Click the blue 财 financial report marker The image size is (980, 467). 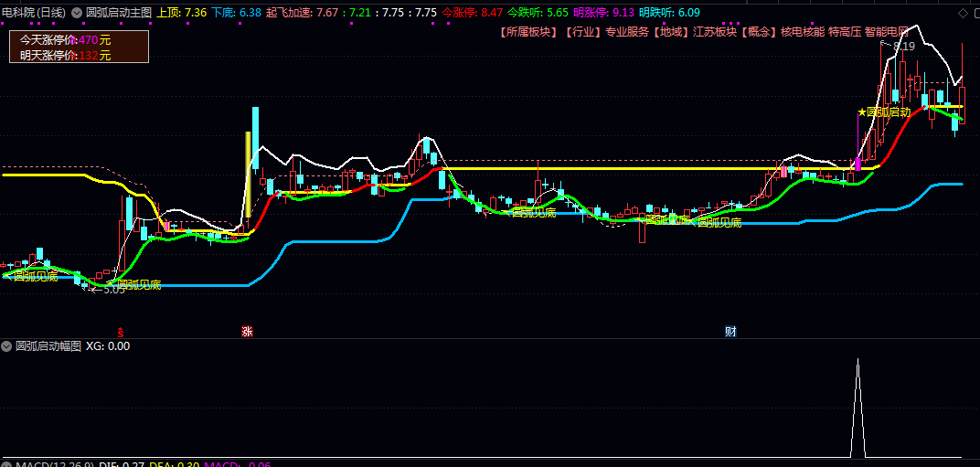730,331
